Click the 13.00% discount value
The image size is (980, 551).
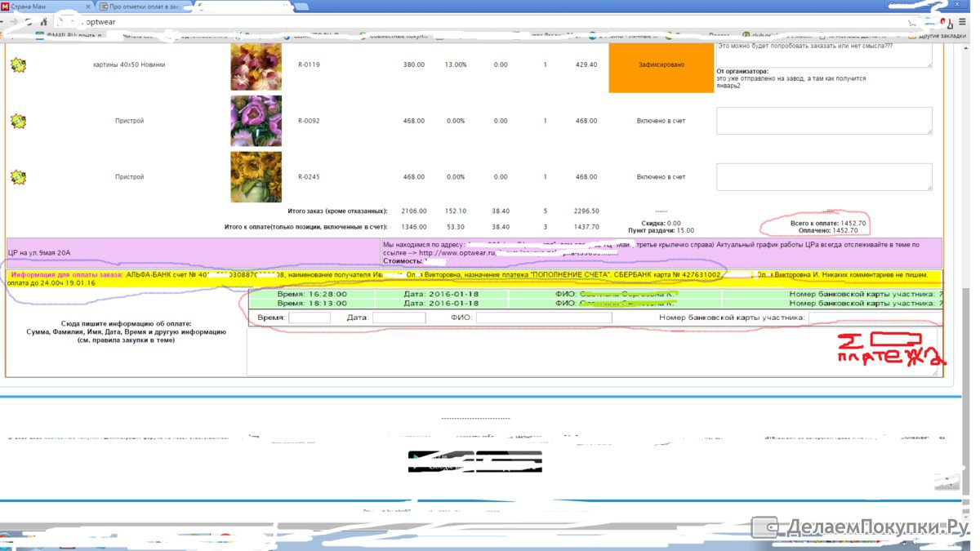(x=455, y=64)
